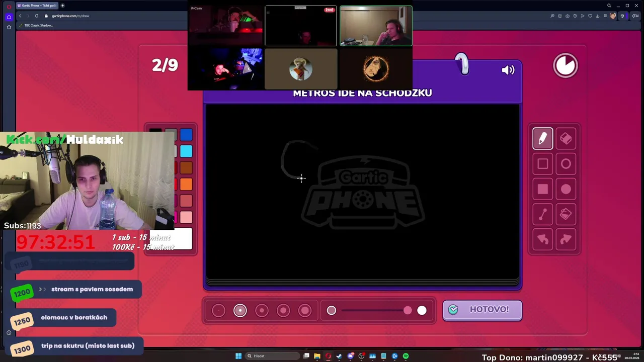Click HOTOVO! to finish drawing
This screenshot has width=644, height=362.
point(482,310)
